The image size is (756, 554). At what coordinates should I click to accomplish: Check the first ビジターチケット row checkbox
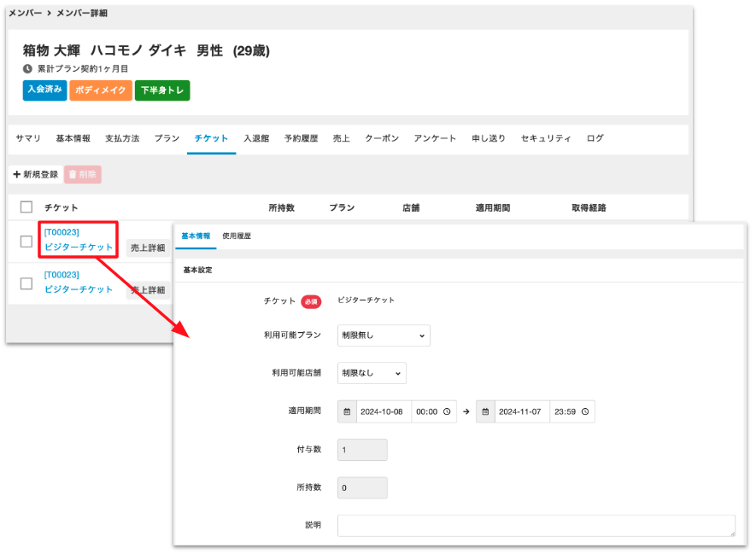coord(26,242)
